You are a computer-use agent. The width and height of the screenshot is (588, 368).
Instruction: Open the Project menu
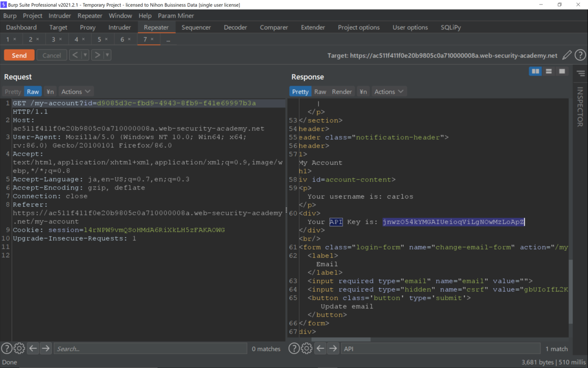click(x=33, y=16)
